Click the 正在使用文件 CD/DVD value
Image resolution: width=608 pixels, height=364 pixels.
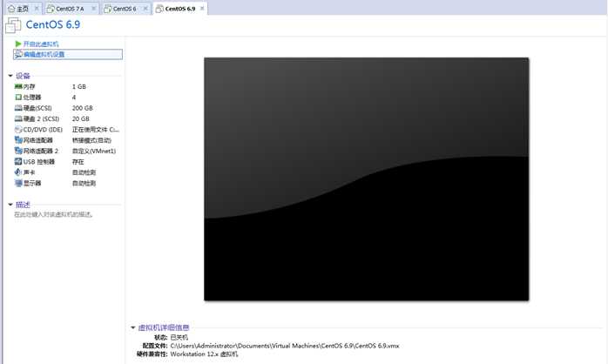point(96,130)
